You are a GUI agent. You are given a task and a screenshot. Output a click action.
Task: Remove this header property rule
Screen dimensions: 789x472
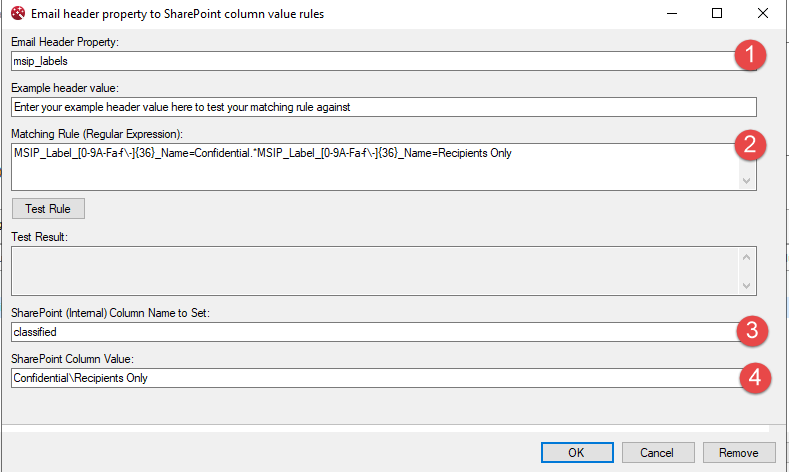(x=739, y=453)
